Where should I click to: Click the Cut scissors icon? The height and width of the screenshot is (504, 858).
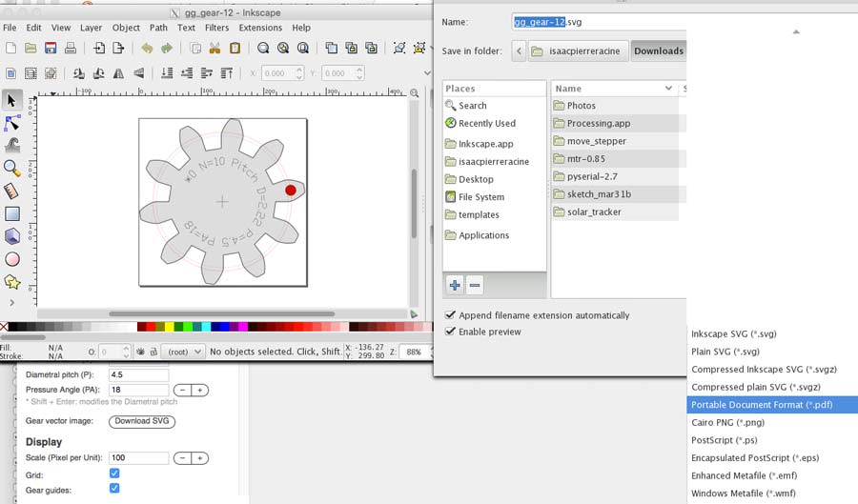(215, 49)
